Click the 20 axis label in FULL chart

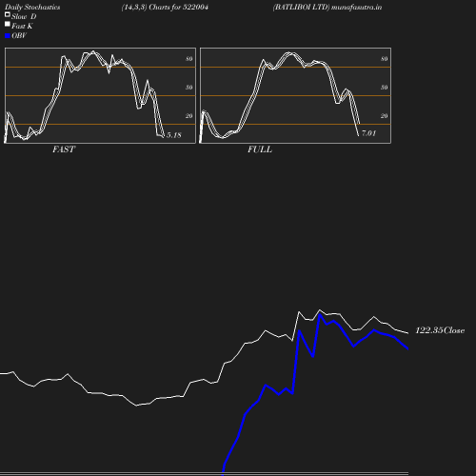tap(385, 116)
